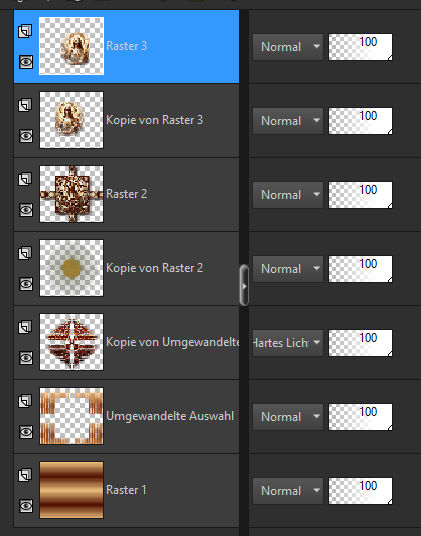Select the Umgewandelte Auswahl layer name
The height and width of the screenshot is (536, 421).
[x=170, y=416]
